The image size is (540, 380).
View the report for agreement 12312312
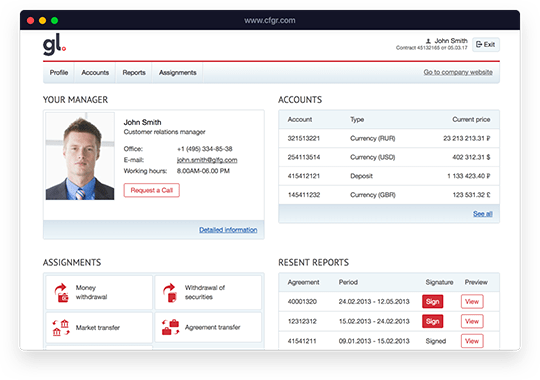[x=472, y=321]
